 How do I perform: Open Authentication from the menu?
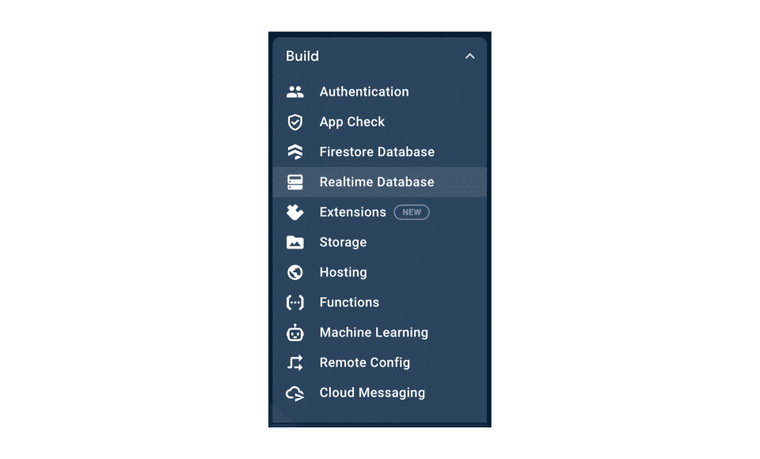[364, 92]
